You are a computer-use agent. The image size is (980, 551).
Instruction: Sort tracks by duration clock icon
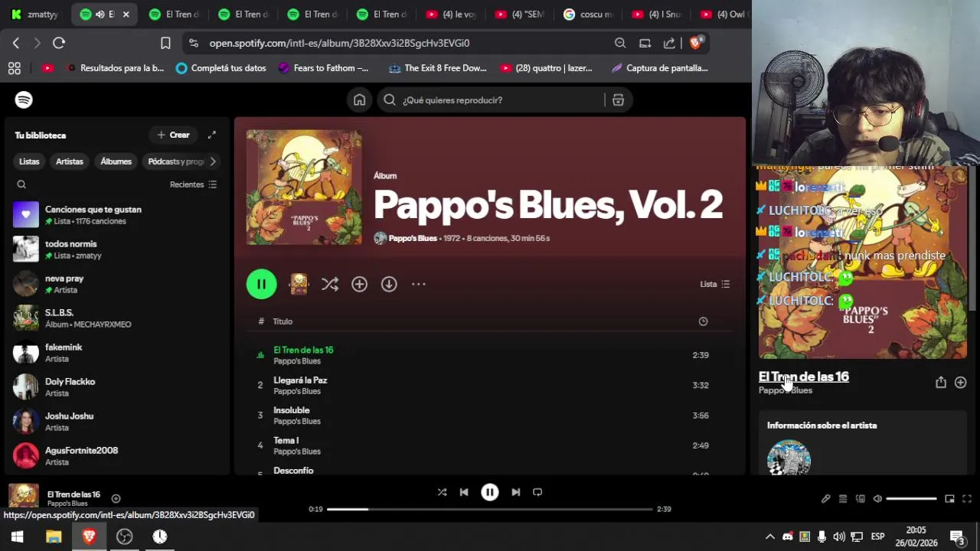pyautogui.click(x=703, y=321)
